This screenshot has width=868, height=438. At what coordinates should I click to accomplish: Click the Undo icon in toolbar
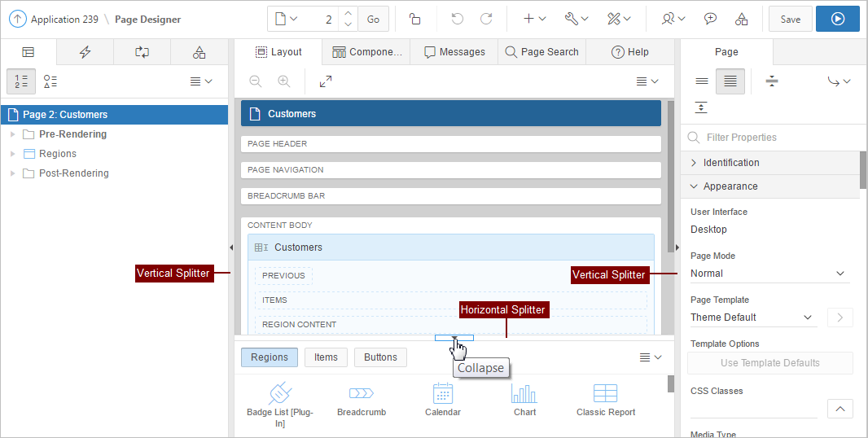pyautogui.click(x=458, y=19)
